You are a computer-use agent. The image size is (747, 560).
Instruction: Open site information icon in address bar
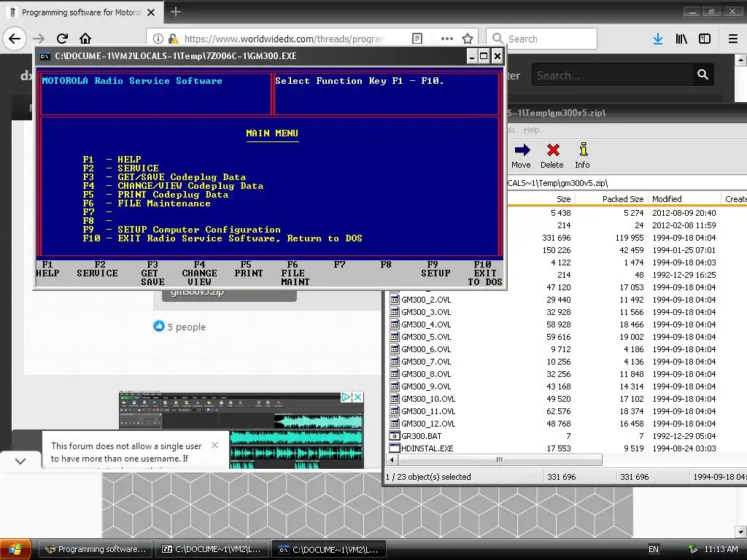click(x=158, y=39)
